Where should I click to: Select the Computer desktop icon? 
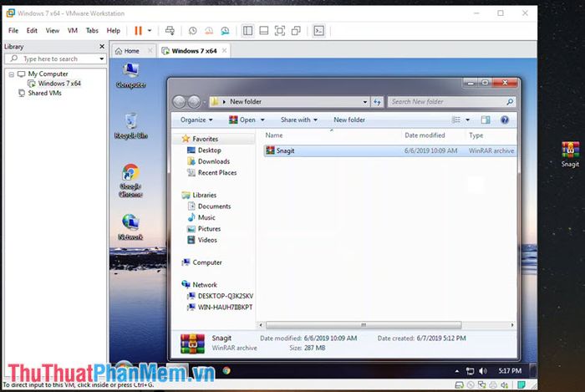pyautogui.click(x=131, y=76)
